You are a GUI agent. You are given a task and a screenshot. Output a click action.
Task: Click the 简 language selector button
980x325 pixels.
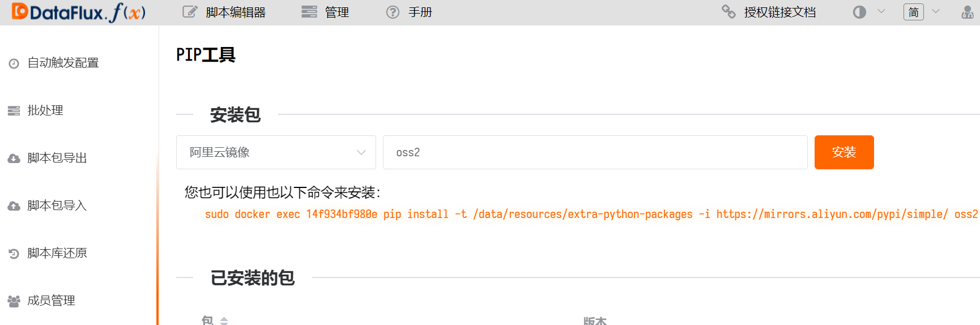[913, 12]
